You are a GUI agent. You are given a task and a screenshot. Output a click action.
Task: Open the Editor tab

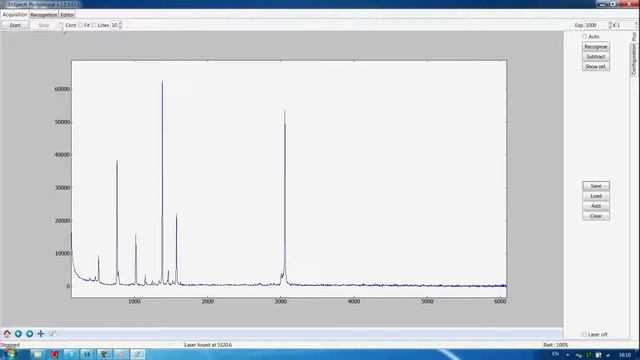(x=67, y=15)
